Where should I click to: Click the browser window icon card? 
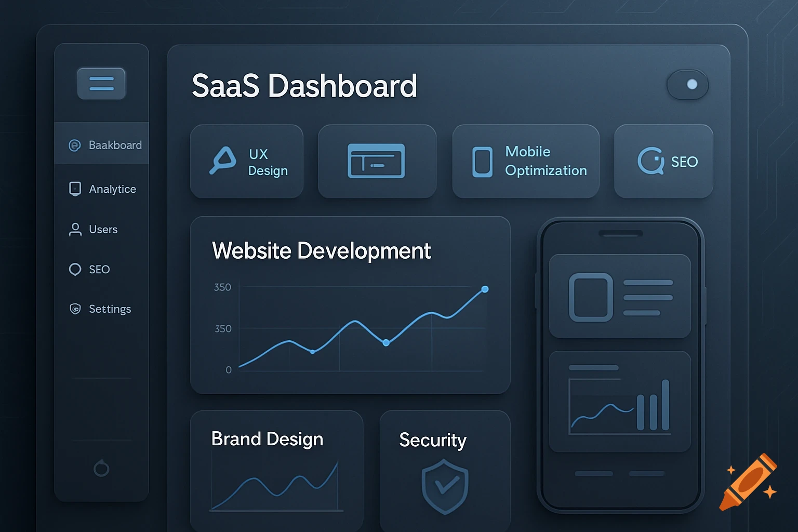coord(377,161)
